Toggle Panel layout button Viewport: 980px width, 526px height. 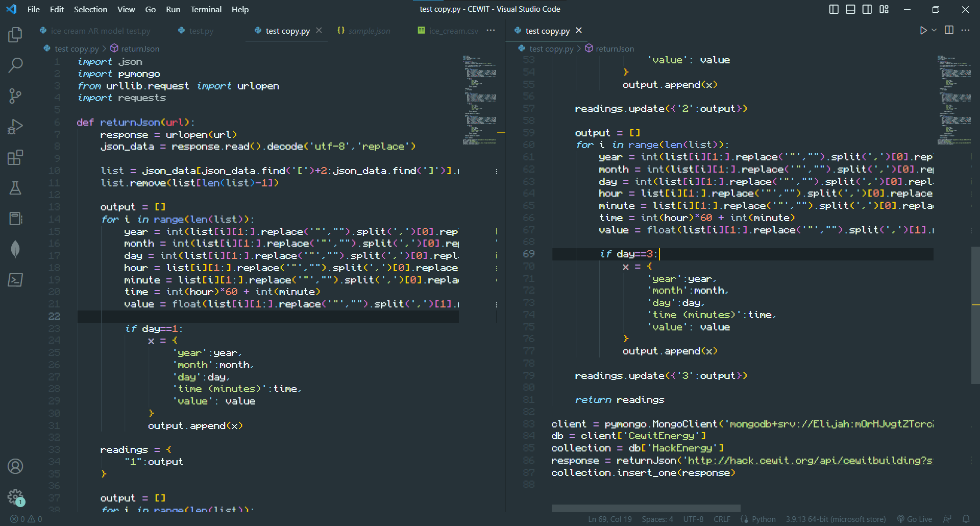coord(850,9)
